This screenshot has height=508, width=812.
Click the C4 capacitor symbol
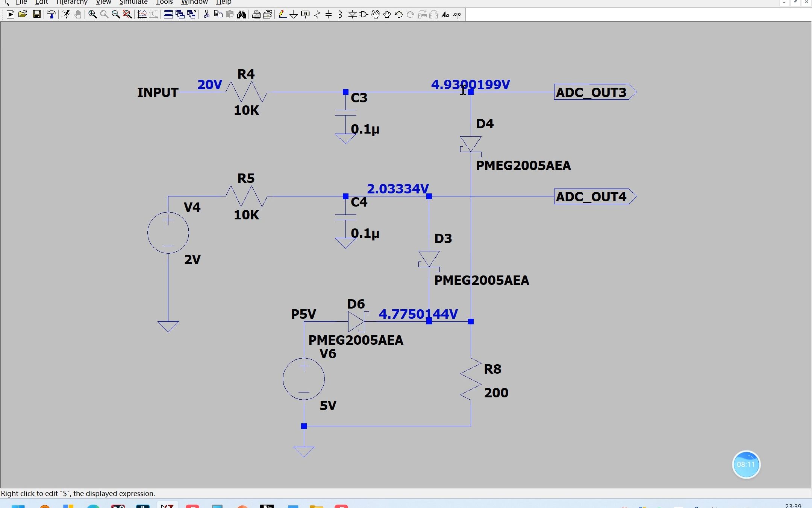coord(345,217)
